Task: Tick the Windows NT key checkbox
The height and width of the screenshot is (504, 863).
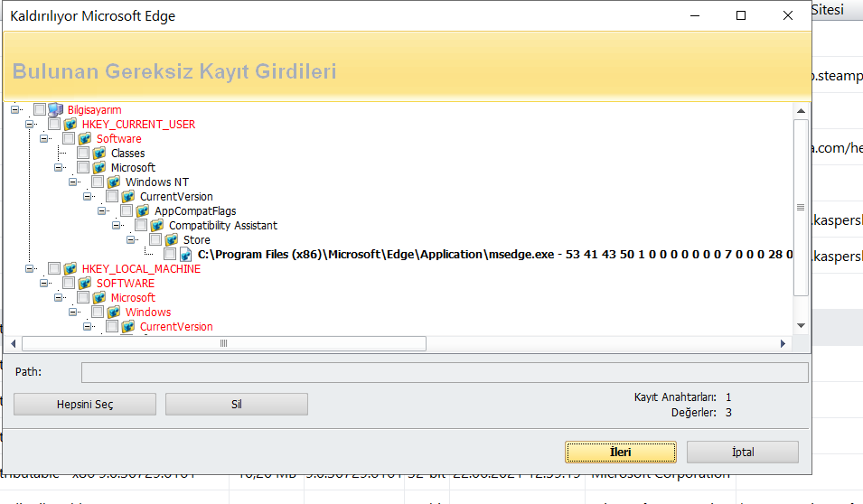Action: 98,182
